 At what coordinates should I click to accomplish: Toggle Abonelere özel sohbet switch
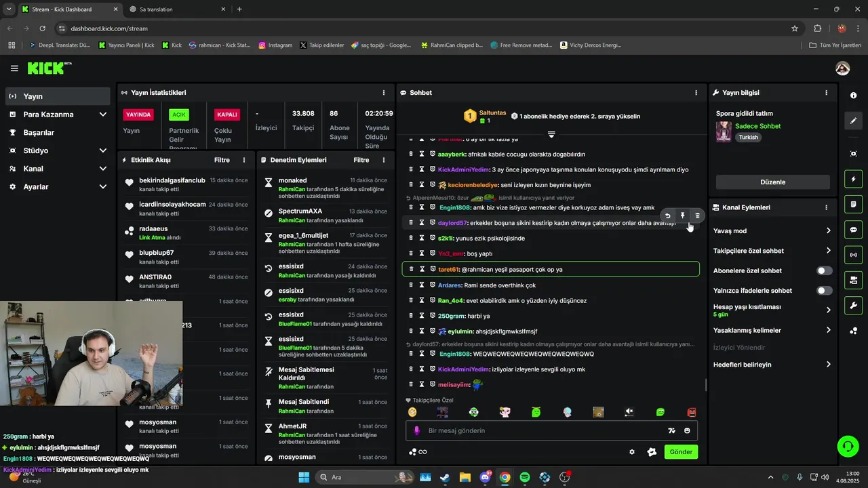point(824,270)
